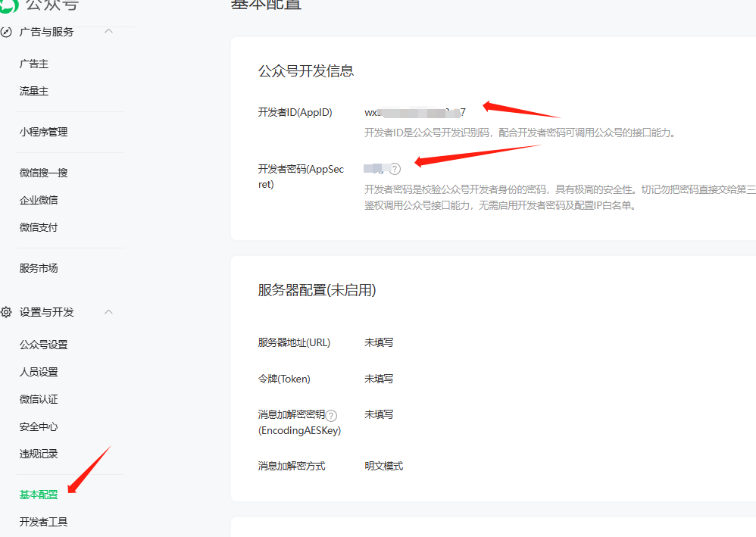This screenshot has height=537, width=756.
Task: Click the 未填写 value beside 令牌(Token)
Action: point(379,379)
